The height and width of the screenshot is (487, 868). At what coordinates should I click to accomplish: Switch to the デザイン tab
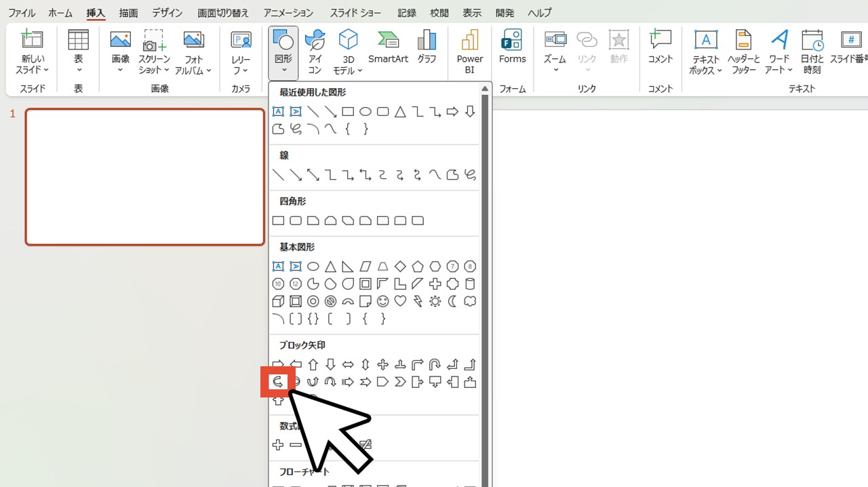(167, 13)
